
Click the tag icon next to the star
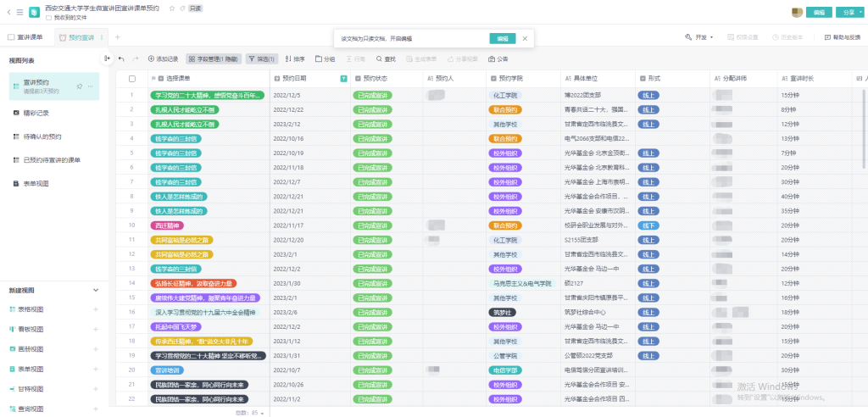(182, 8)
